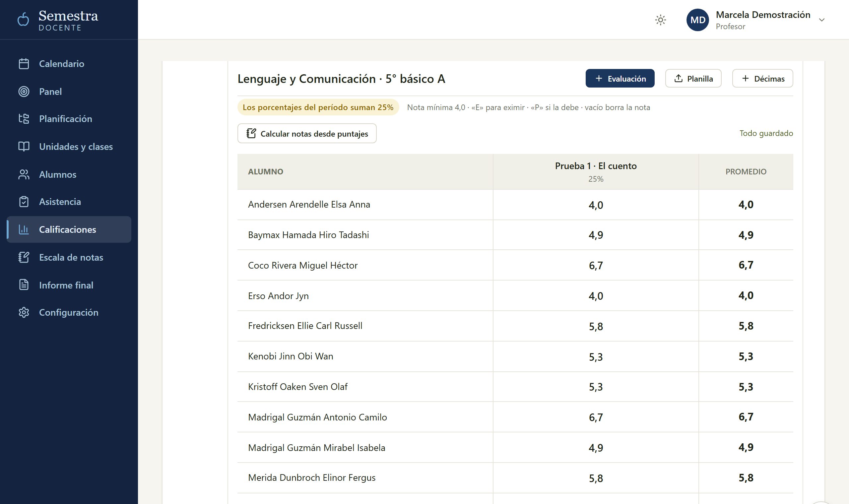Viewport: 849px width, 504px height.
Task: Edit Coco Rivera's Prueba 1 grade
Action: (596, 265)
